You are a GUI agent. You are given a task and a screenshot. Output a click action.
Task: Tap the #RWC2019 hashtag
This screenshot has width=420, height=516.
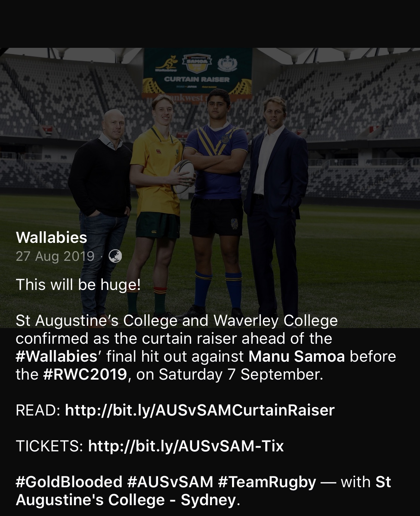[85, 374]
